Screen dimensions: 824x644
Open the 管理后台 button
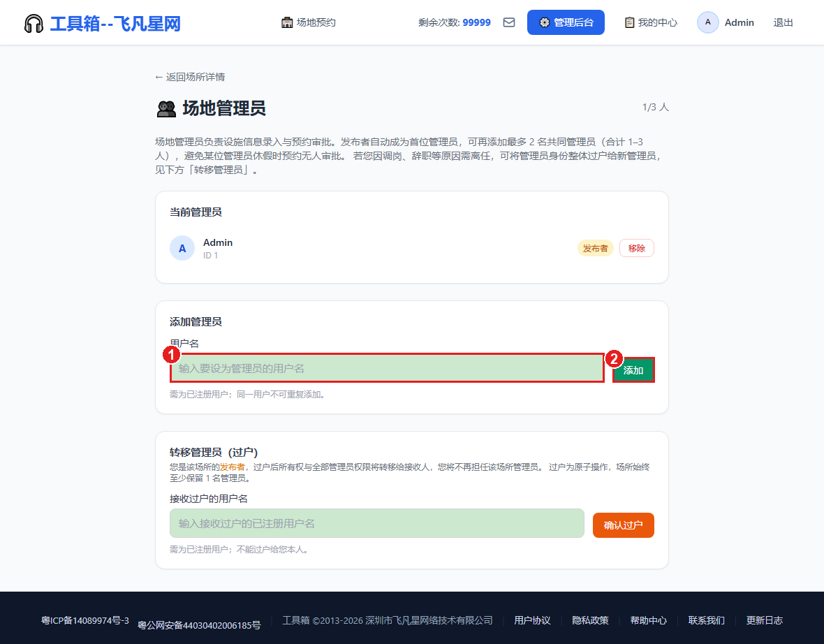(566, 22)
